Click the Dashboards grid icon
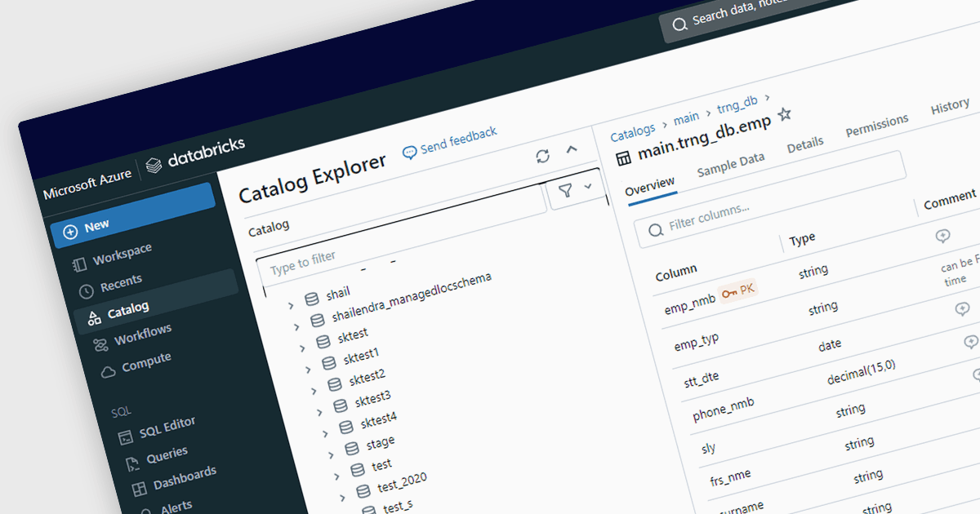Screen dimensions: 980x514 click(x=139, y=490)
